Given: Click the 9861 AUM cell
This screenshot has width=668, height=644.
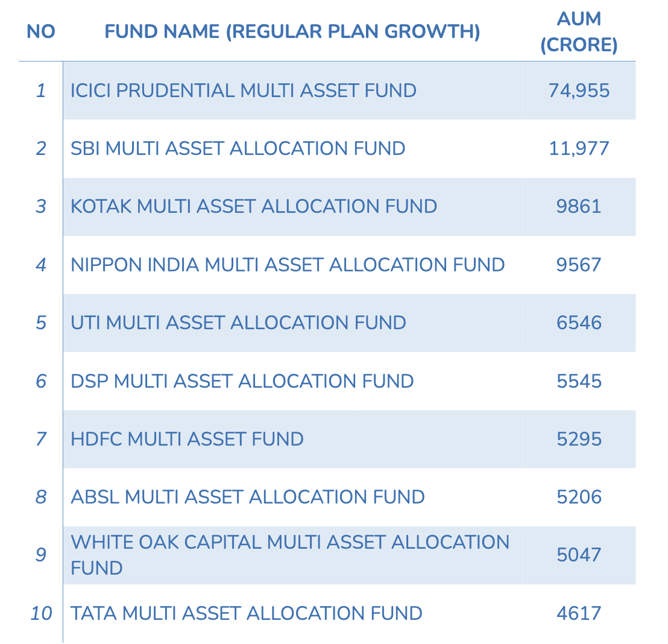Looking at the screenshot, I should pos(579,206).
